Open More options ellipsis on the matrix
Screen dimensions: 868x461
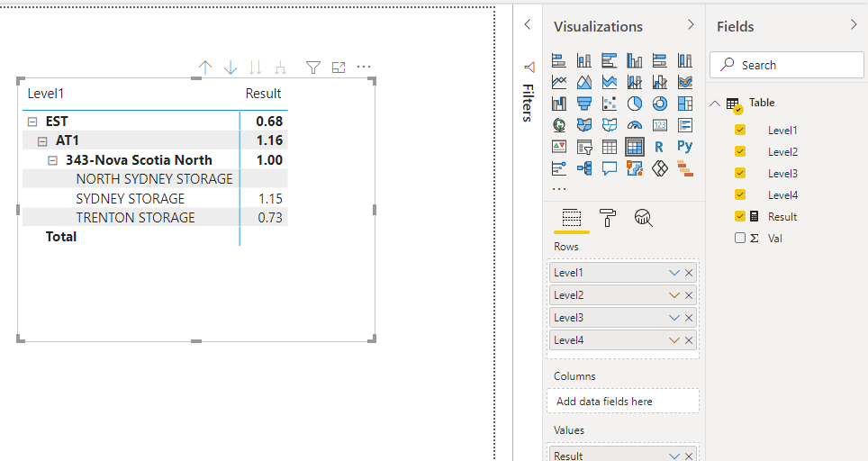coord(364,67)
